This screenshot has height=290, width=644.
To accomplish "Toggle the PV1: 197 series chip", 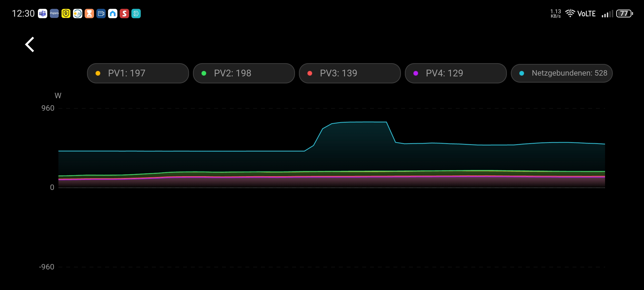I will click(138, 73).
